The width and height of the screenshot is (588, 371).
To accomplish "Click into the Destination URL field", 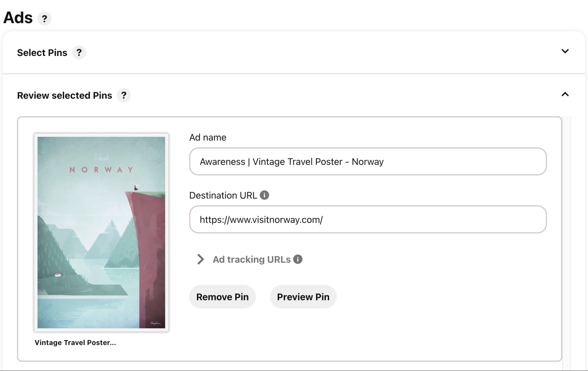I will (368, 219).
